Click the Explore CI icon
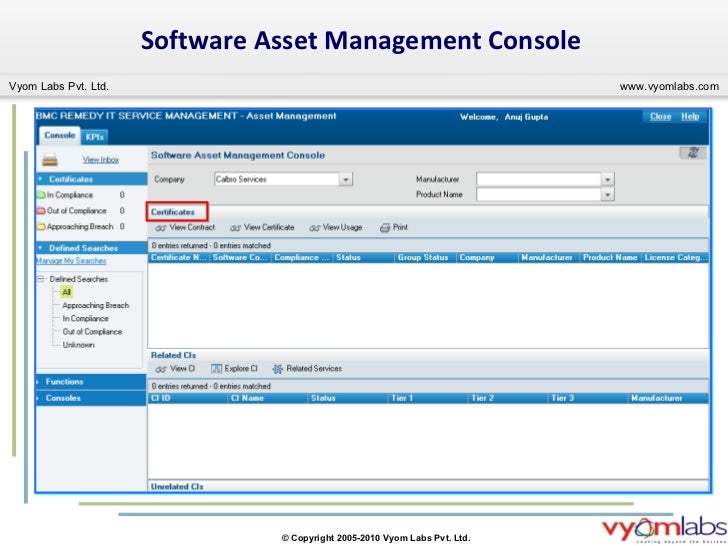The height and width of the screenshot is (546, 728). (x=216, y=369)
